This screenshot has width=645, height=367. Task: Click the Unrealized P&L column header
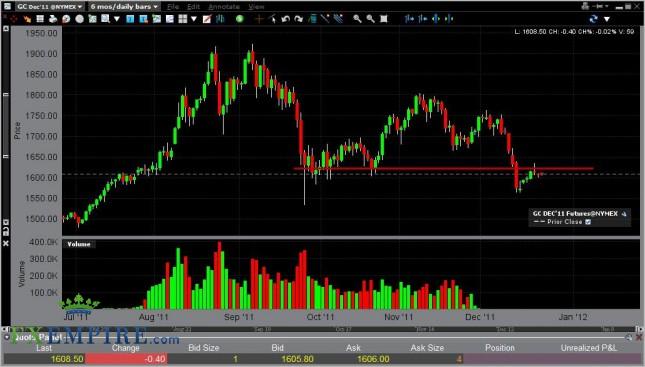pos(589,348)
